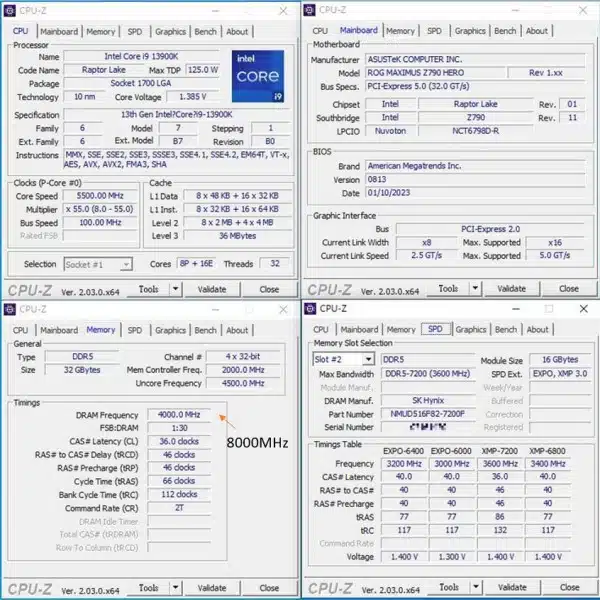The height and width of the screenshot is (600, 600).
Task: Click the Intel Core i9 logo badge
Action: (258, 76)
